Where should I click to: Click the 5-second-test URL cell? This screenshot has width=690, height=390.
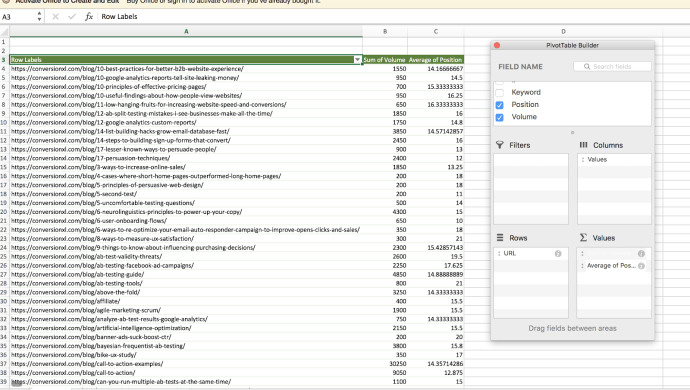[x=186, y=194]
